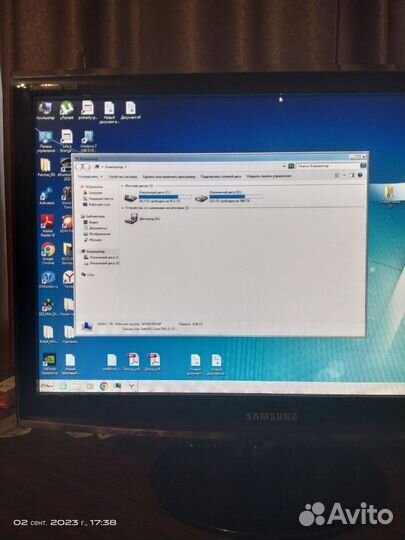Screen dimensions: 405x540
Task: Toggle the preview pane button in Explorer
Action: click(x=352, y=175)
